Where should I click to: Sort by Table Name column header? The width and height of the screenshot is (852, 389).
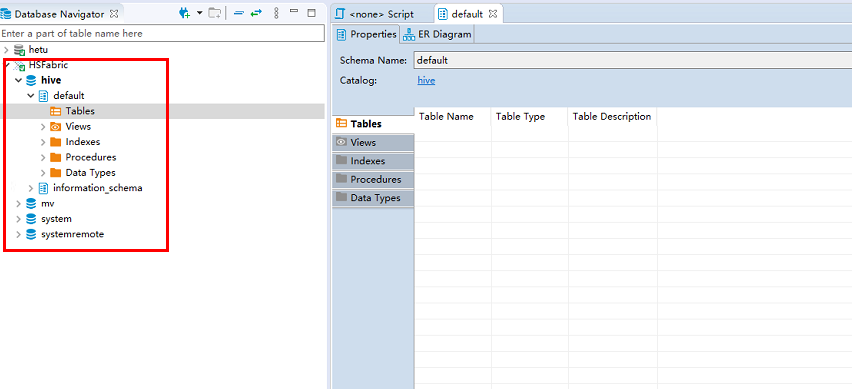(x=453, y=117)
